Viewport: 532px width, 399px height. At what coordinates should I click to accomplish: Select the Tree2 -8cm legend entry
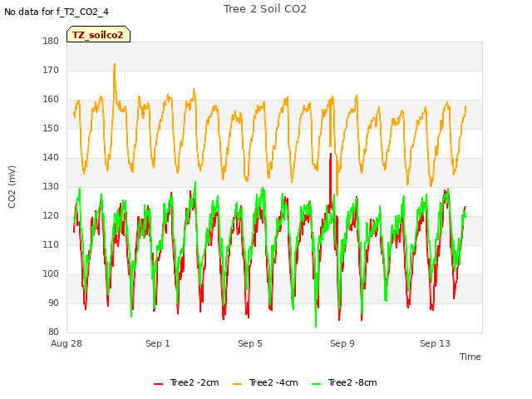(344, 382)
